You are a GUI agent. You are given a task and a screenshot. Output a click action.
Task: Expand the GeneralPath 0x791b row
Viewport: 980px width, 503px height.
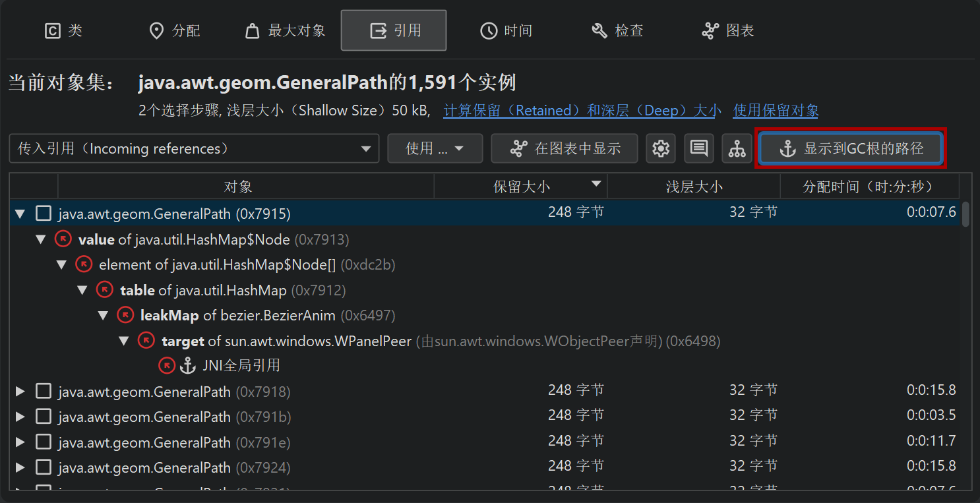20,417
